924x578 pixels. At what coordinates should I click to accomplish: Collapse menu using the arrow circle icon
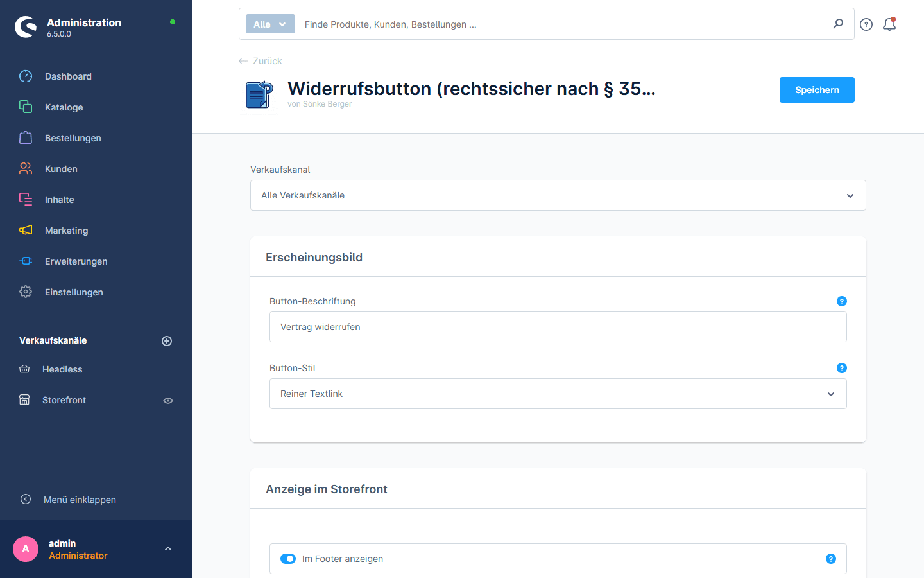pos(26,499)
